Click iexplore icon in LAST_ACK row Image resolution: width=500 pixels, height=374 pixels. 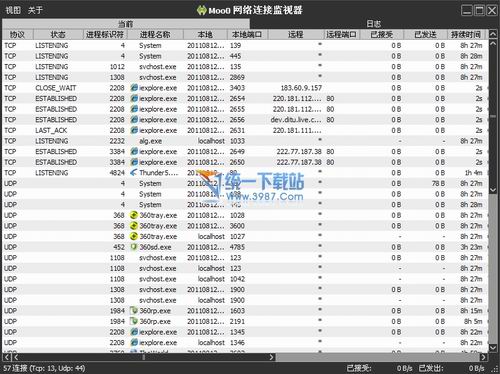(134, 130)
